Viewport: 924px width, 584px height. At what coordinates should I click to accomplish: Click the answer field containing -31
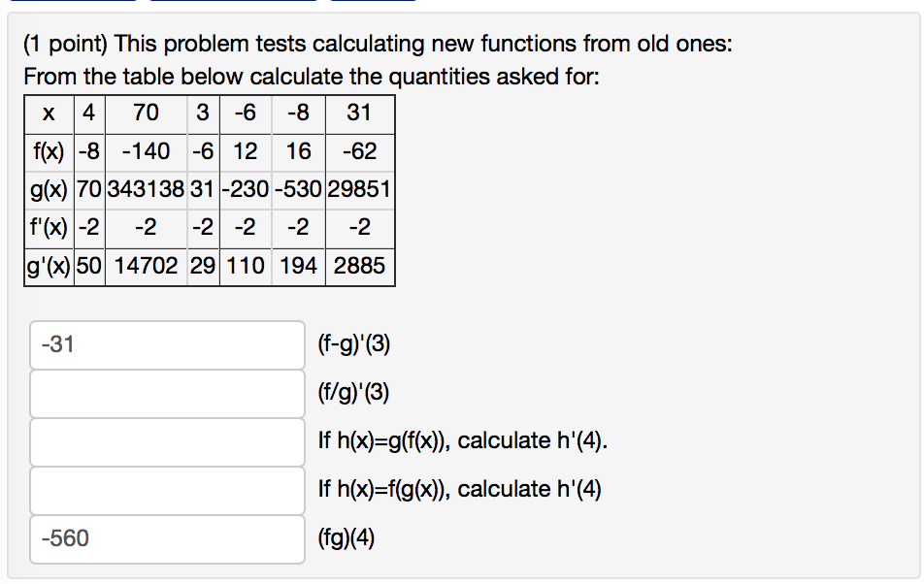click(165, 344)
